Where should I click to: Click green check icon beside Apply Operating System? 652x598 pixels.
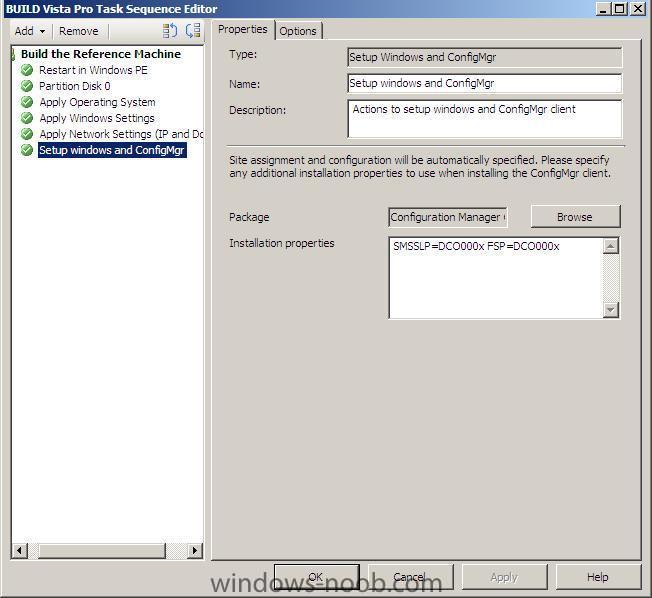click(x=27, y=102)
